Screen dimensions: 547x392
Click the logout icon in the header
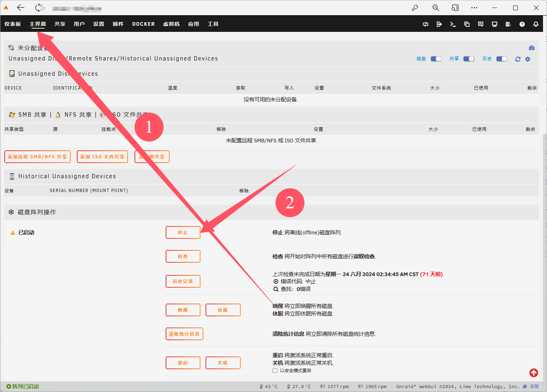tap(439, 24)
